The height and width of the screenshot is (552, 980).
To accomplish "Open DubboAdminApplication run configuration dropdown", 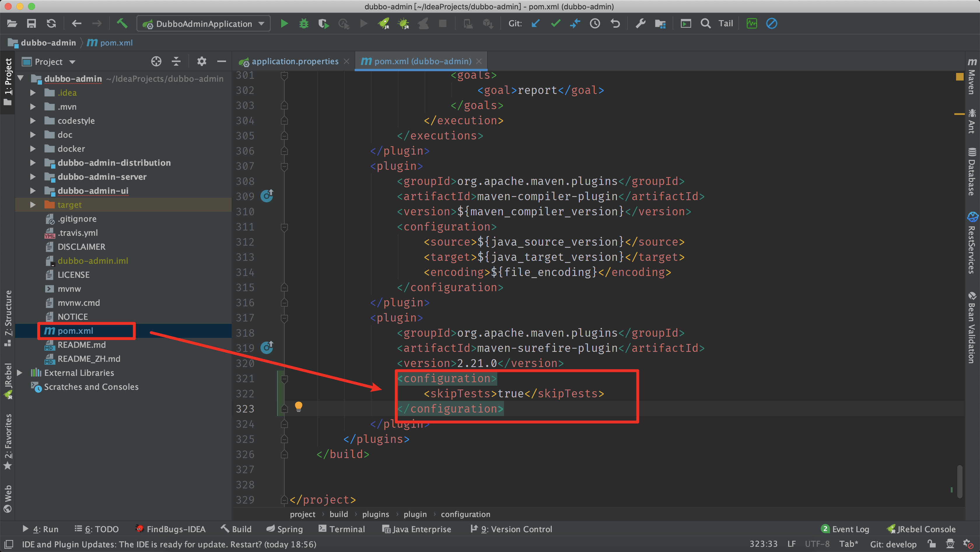I will [204, 24].
